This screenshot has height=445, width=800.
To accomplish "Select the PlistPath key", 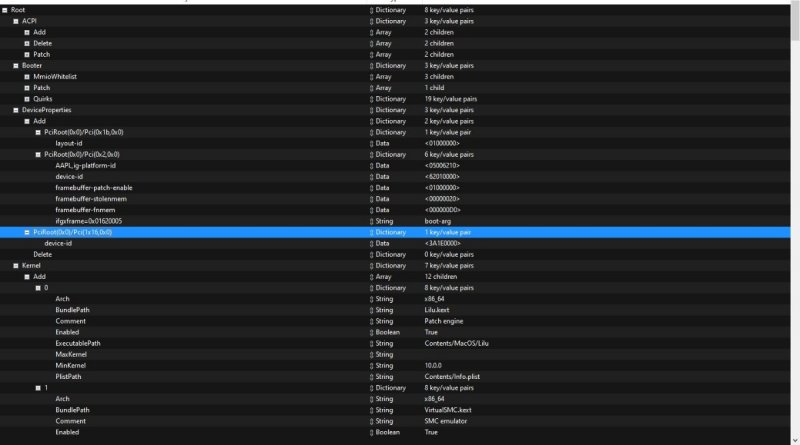I will (x=68, y=377).
